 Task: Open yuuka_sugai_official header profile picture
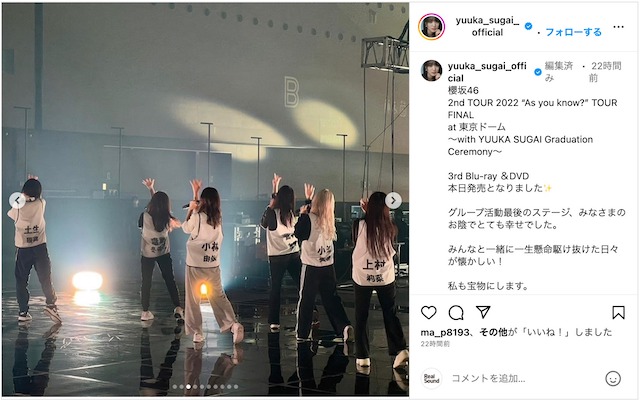tap(431, 27)
